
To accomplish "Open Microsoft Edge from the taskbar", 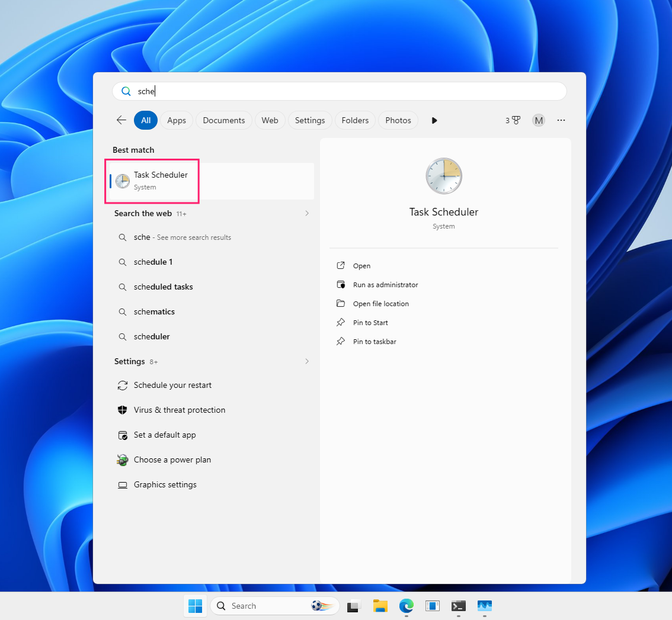I will [x=407, y=606].
